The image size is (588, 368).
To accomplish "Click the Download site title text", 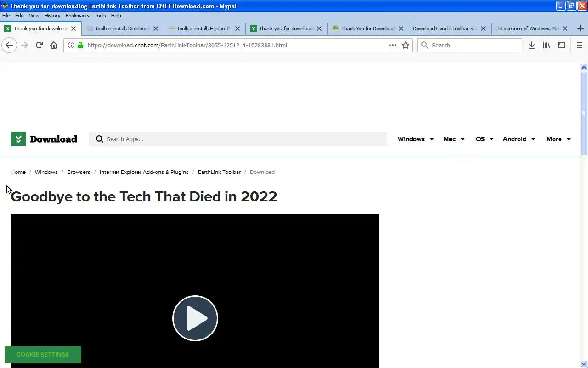I will [x=53, y=139].
